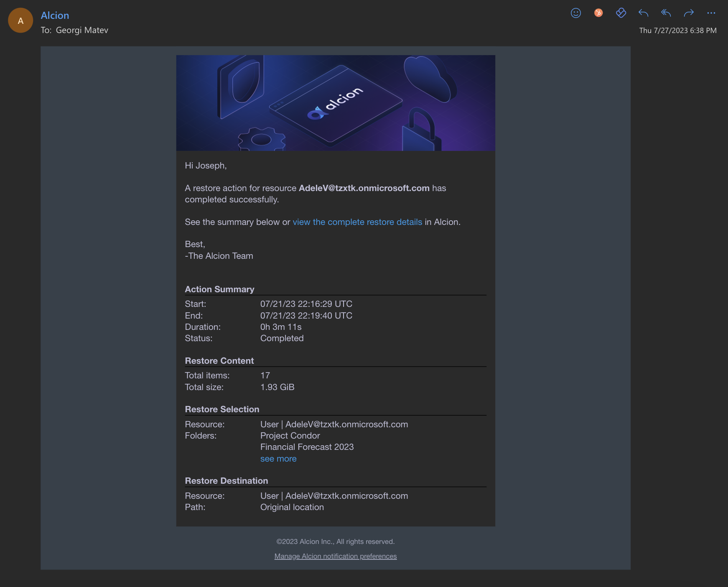Image resolution: width=728 pixels, height=587 pixels.
Task: Click the Restore Destination heading
Action: coord(227,481)
